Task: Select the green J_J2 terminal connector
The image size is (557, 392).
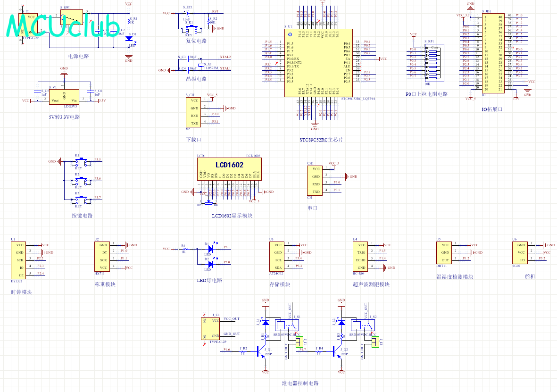Action: pos(375,342)
